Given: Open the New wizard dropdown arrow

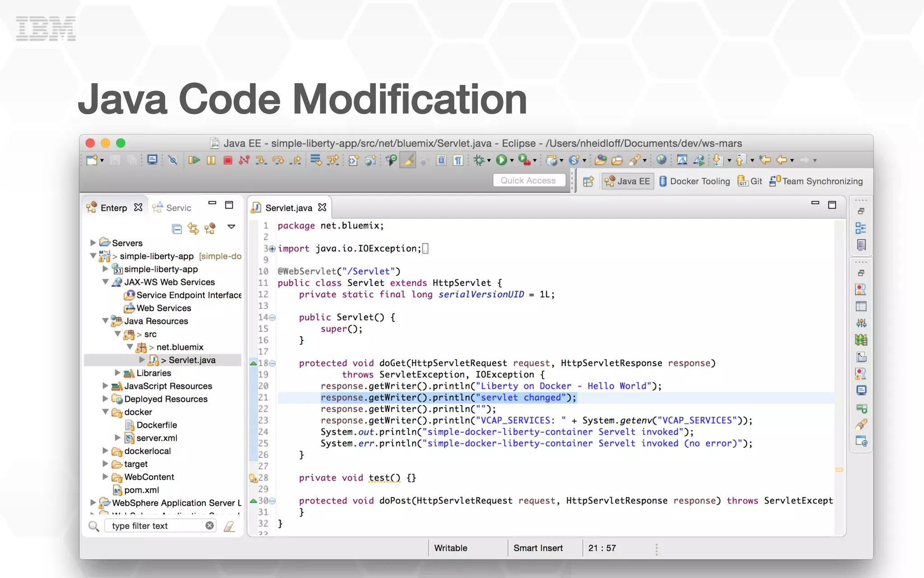Looking at the screenshot, I should [x=102, y=161].
